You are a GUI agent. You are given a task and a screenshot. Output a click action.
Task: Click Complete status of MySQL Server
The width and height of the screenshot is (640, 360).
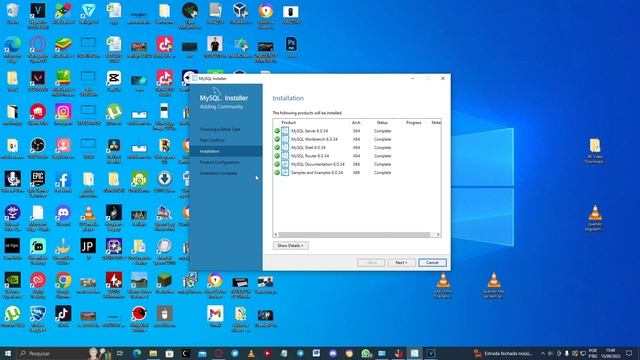click(382, 131)
